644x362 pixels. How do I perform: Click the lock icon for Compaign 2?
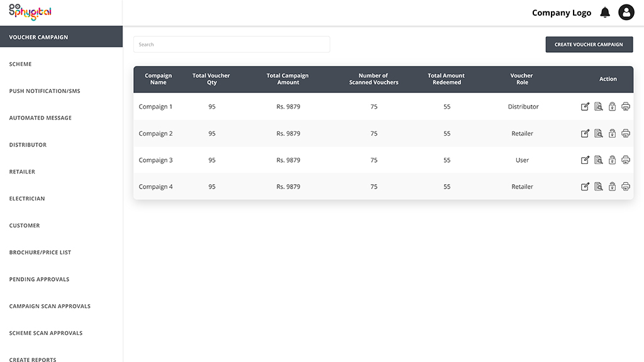612,133
